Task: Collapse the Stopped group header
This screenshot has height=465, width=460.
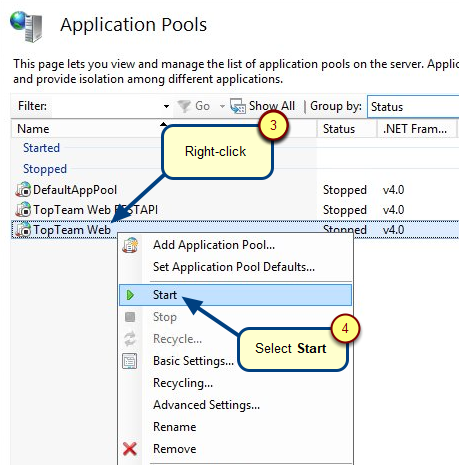Action: click(x=45, y=169)
